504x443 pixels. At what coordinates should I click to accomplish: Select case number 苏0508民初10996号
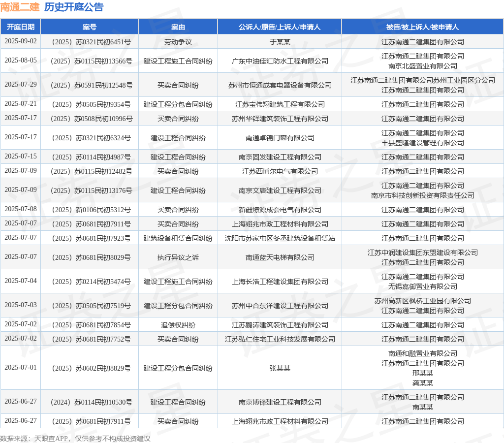pos(103,119)
